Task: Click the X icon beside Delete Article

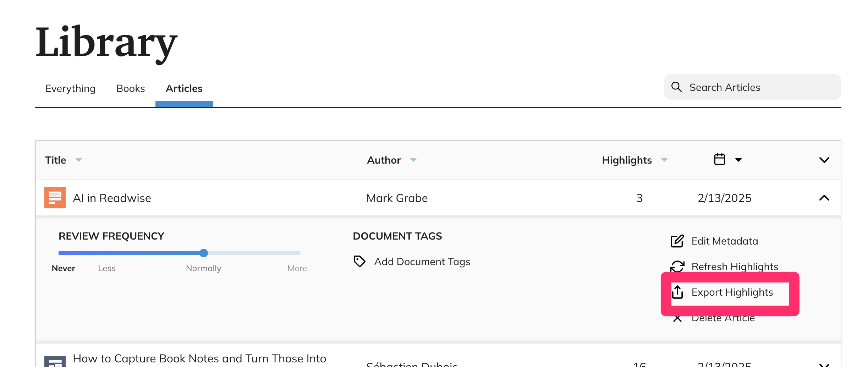Action: tap(677, 318)
